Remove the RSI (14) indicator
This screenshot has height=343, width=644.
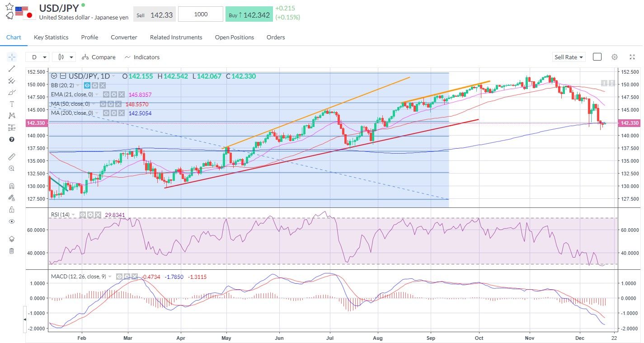coord(98,215)
